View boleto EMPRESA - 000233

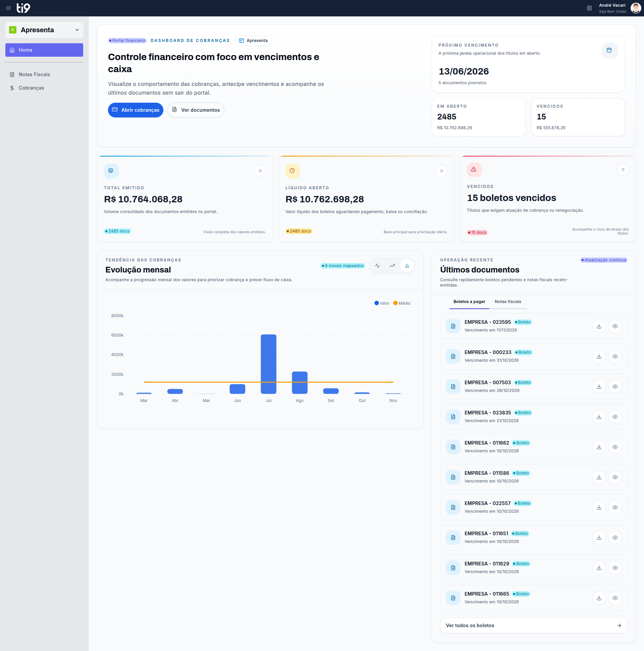[x=615, y=356]
